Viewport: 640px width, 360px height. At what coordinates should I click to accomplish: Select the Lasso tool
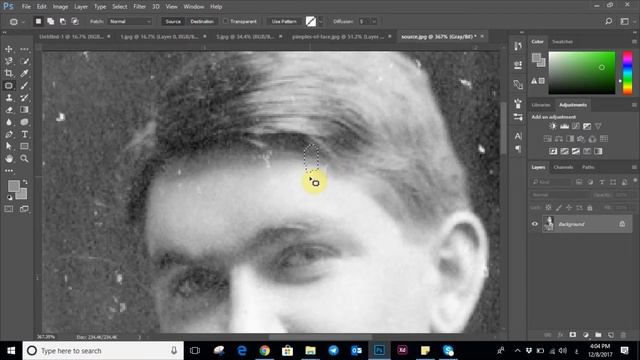click(x=9, y=61)
